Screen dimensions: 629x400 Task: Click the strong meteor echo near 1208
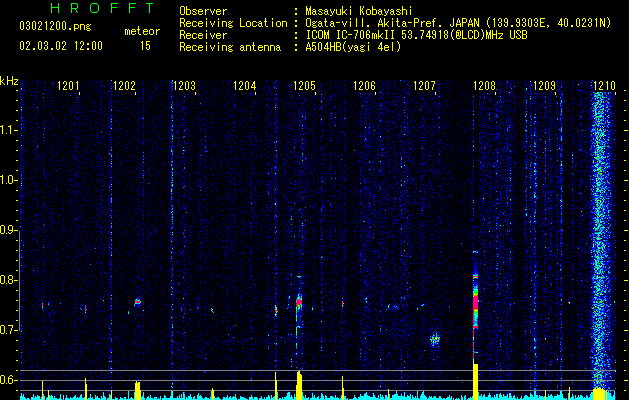[x=476, y=305]
